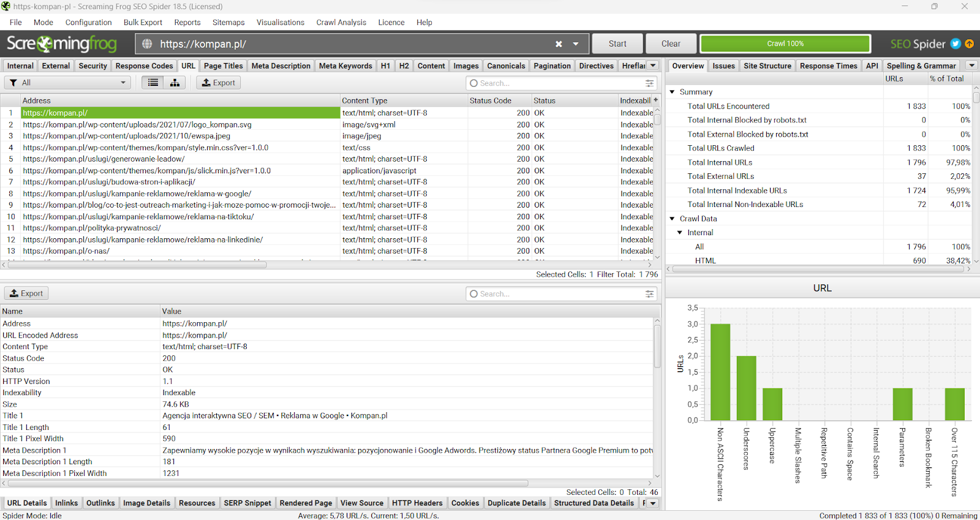Switch to the Canonicals tab
This screenshot has width=980, height=520.
tap(506, 66)
